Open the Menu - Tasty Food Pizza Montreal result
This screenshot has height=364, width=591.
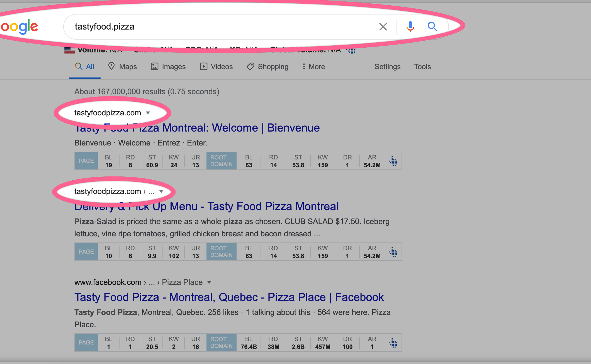click(x=206, y=207)
